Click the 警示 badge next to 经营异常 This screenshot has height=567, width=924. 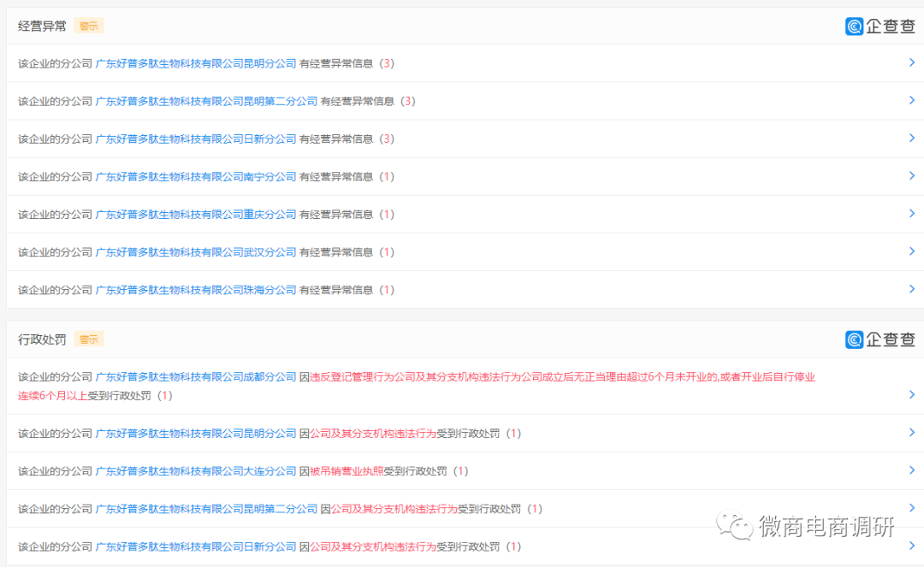[x=89, y=26]
